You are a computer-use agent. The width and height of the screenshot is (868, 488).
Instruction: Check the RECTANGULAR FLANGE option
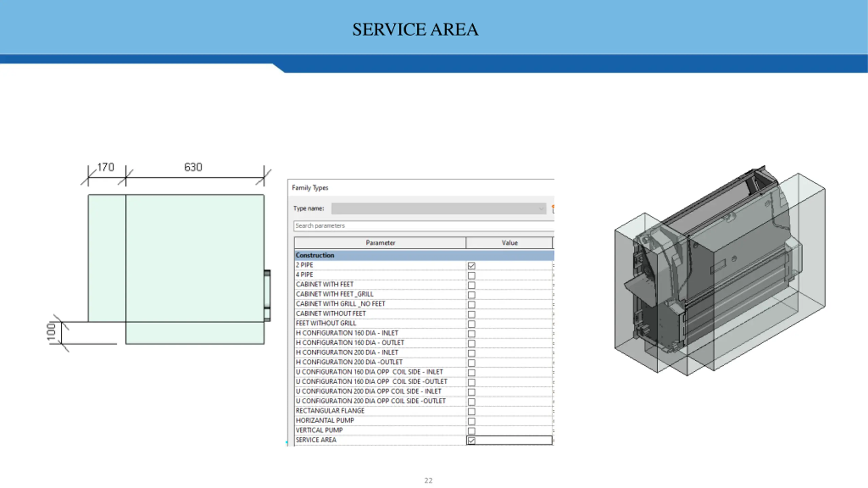click(x=471, y=411)
